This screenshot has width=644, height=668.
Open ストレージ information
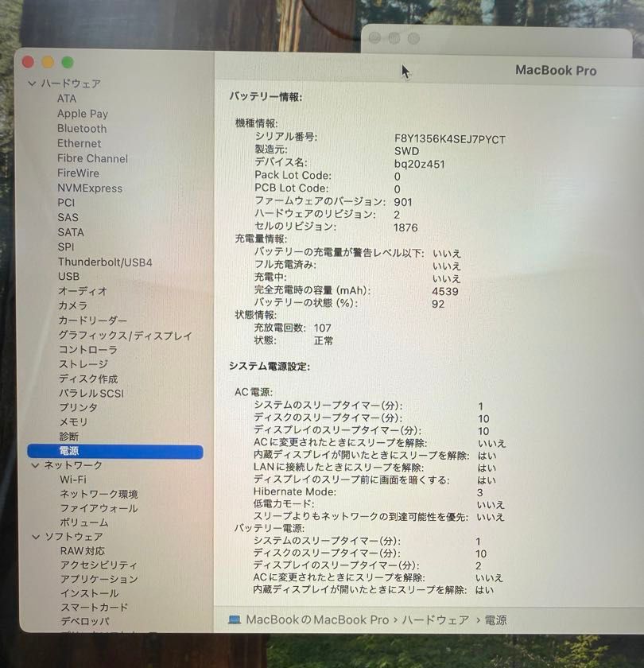(x=83, y=364)
